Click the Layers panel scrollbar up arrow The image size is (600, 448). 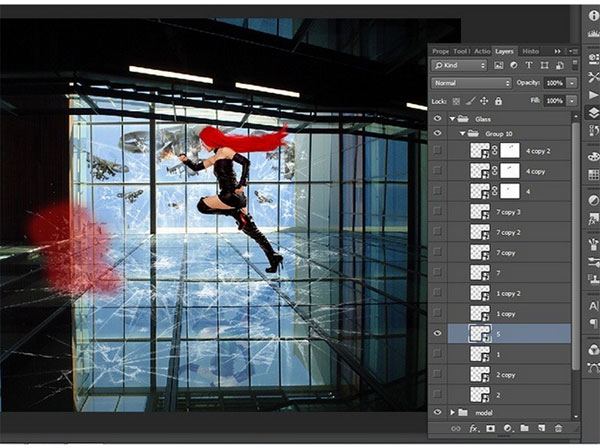tap(575, 115)
